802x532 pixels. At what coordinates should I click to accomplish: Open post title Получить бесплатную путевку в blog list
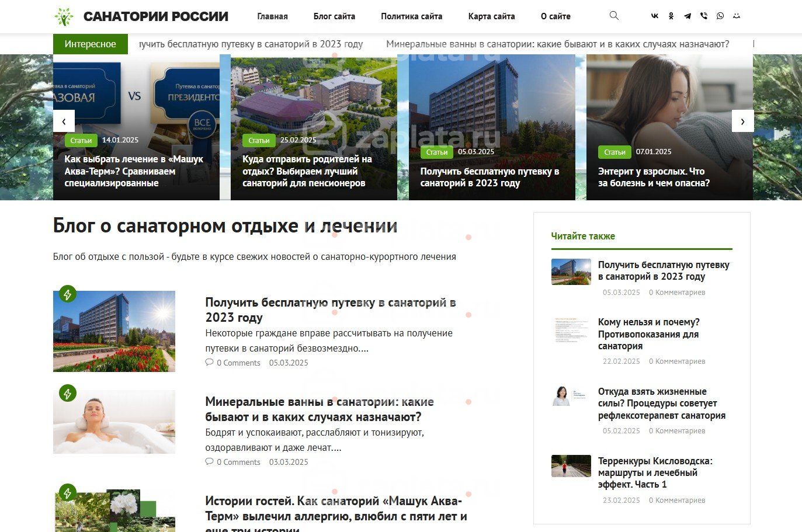(331, 310)
